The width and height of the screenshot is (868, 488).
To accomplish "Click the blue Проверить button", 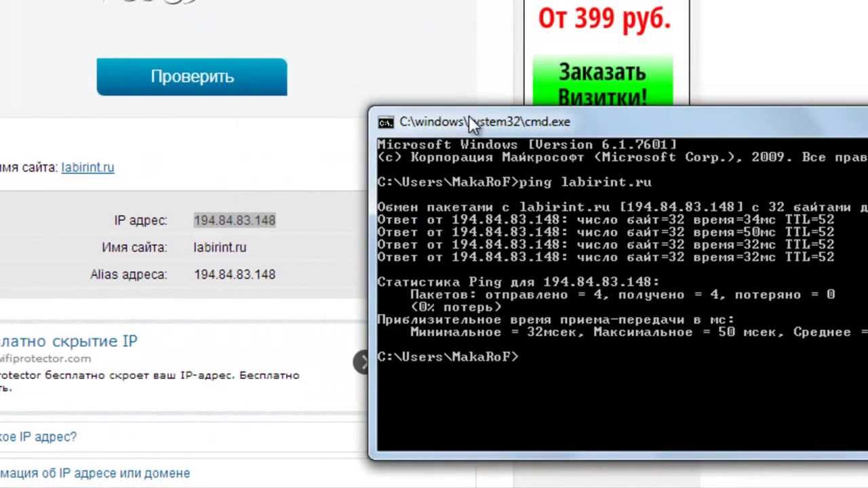I will pos(192,77).
